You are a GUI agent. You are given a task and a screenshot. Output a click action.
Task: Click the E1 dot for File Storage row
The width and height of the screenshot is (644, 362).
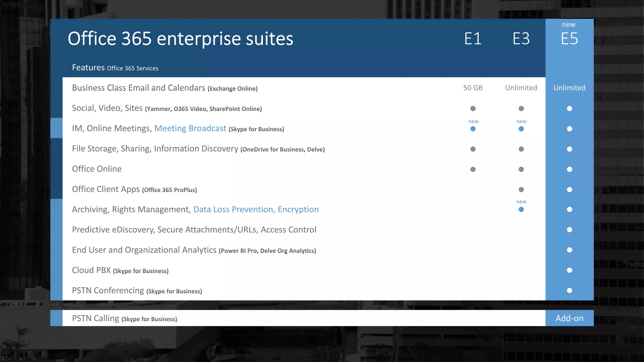click(x=473, y=149)
